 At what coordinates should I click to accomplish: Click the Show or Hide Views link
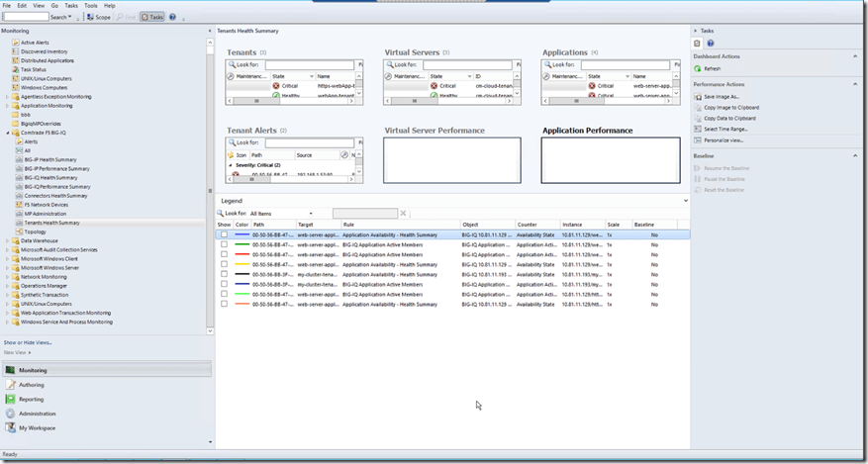point(26,342)
